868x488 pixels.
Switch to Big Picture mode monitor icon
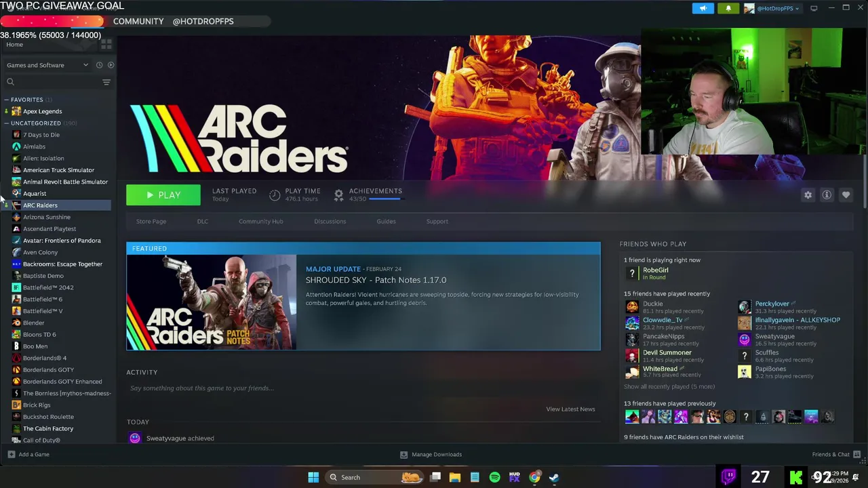click(x=814, y=8)
